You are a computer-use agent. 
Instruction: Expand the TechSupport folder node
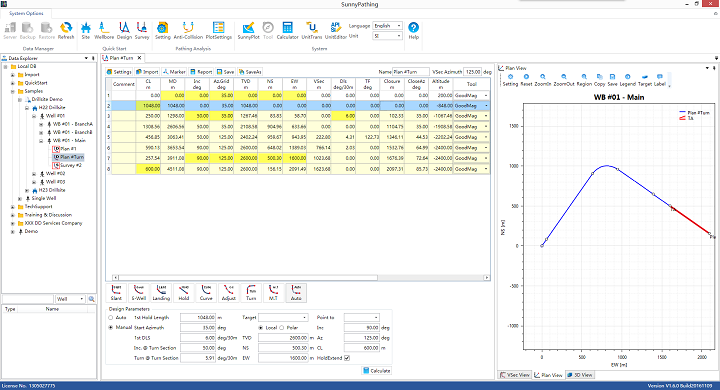click(13, 207)
